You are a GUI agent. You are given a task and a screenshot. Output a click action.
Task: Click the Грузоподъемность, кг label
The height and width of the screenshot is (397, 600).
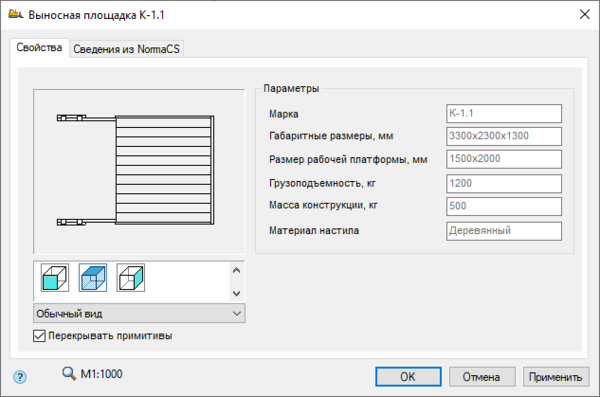point(322,183)
